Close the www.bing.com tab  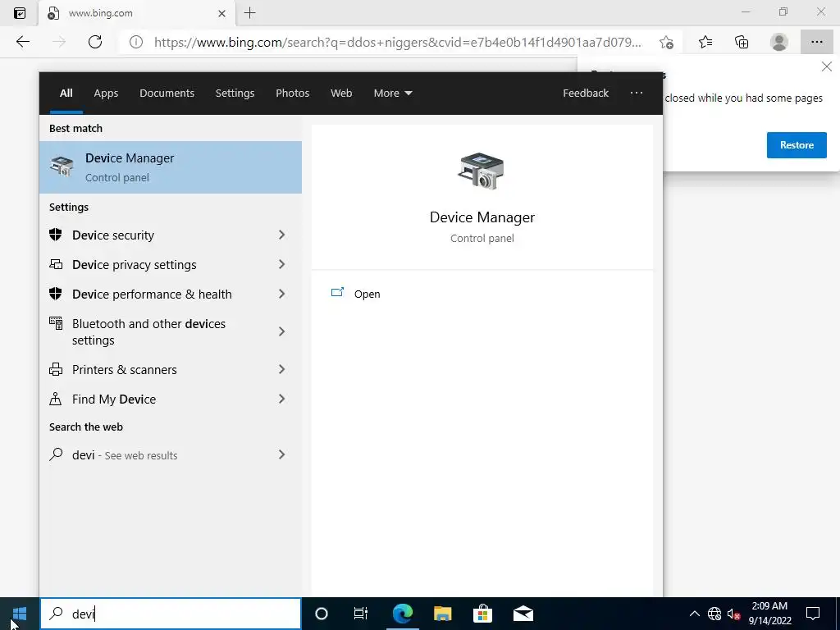(221, 13)
